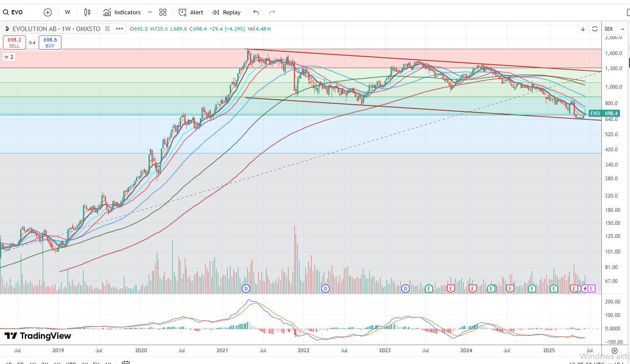This screenshot has width=630, height=364.
Task: Change the W weekly interval
Action: click(67, 12)
